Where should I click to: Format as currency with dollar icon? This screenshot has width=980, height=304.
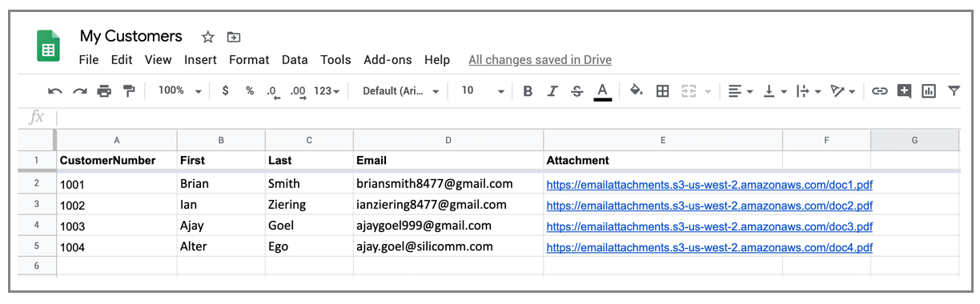coord(226,91)
